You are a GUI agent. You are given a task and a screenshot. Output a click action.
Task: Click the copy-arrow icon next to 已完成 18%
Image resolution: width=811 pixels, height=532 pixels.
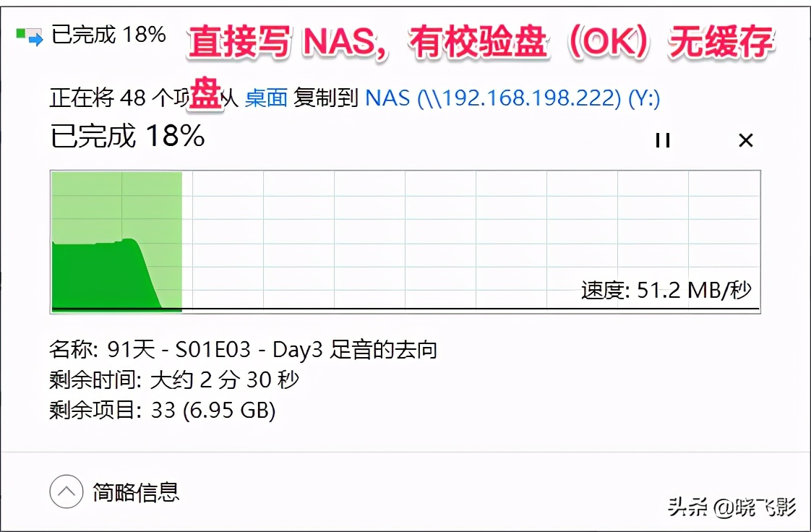(x=29, y=33)
